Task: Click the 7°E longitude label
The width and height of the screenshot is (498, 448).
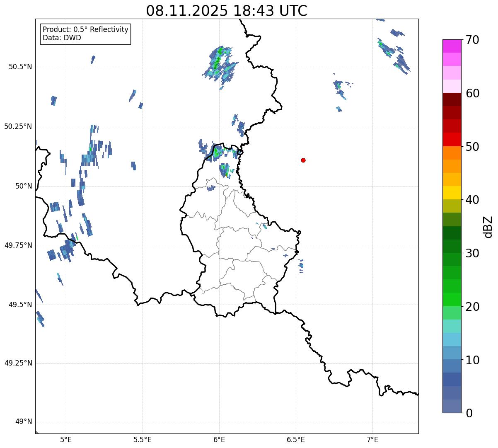Action: 372,439
